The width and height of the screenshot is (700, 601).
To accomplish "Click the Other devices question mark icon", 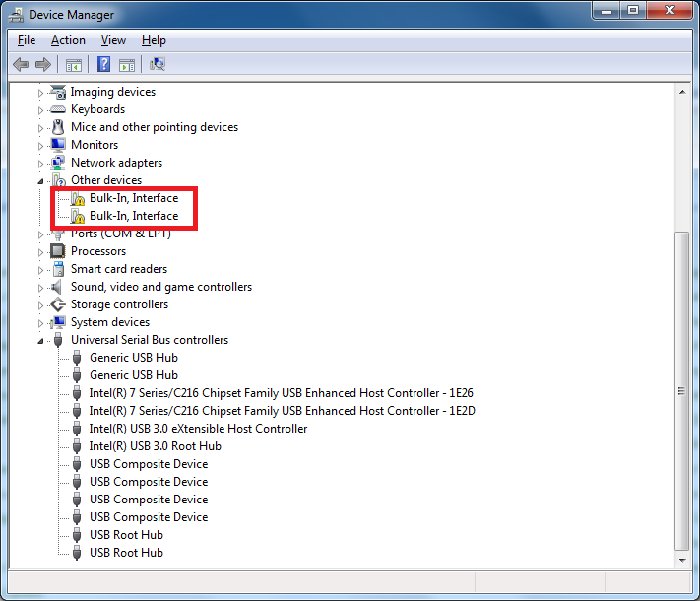I will coord(59,180).
